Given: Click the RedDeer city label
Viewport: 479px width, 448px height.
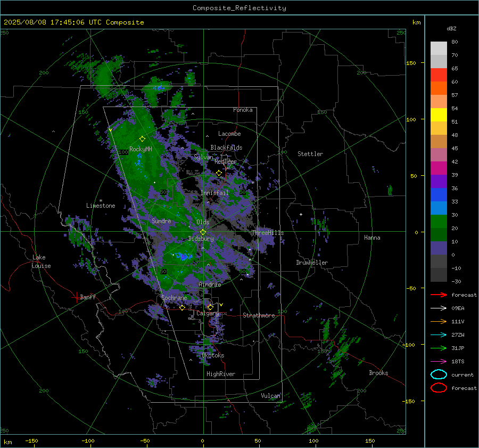Looking at the screenshot, I should pos(226,161).
